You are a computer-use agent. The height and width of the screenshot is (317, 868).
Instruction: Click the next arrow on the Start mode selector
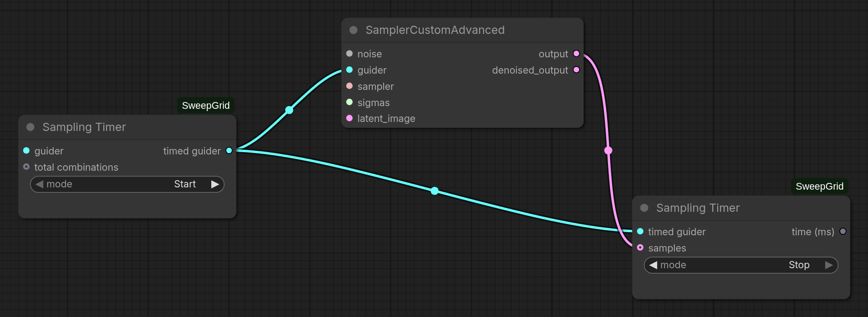pos(215,184)
